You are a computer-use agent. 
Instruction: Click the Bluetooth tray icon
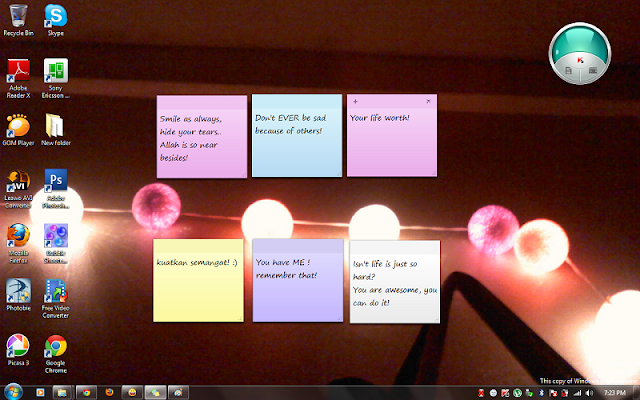click(542, 393)
